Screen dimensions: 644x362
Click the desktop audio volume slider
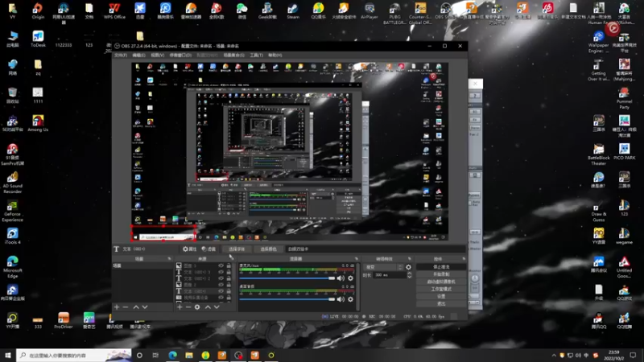click(287, 299)
